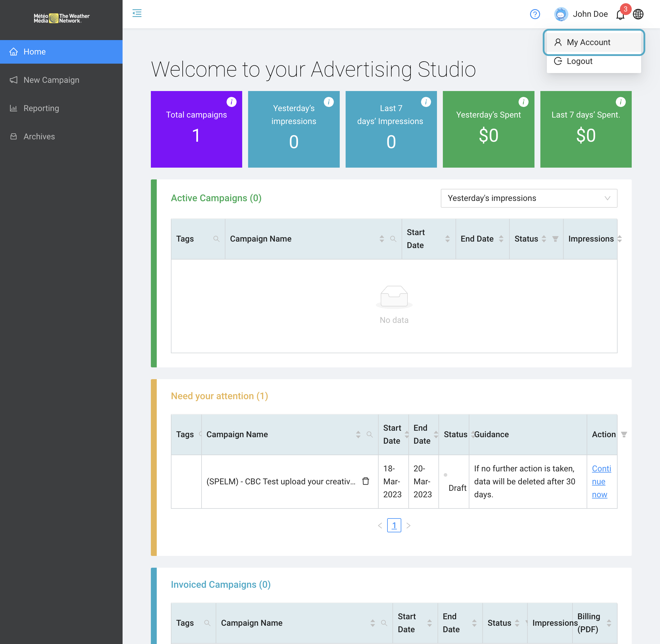
Task: Choose Logout from user menu
Action: [x=594, y=61]
